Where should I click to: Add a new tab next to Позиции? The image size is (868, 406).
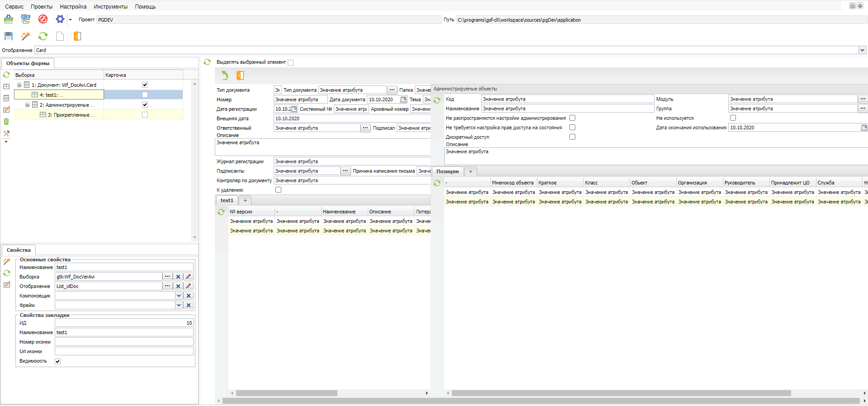470,171
